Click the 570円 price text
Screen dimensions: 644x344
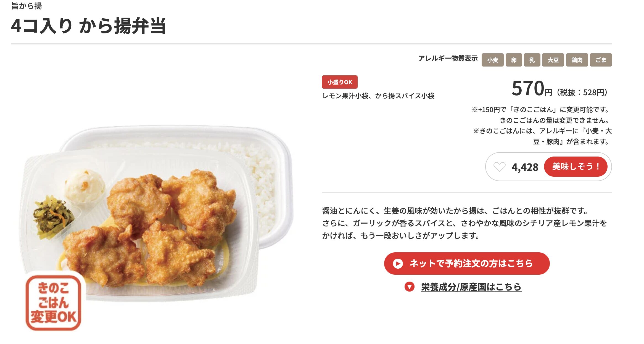coord(532,88)
